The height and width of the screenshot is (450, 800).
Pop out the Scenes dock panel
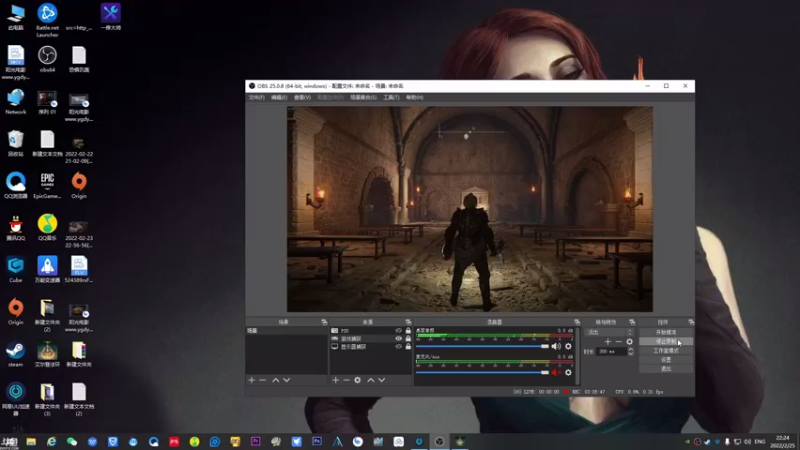tap(324, 322)
